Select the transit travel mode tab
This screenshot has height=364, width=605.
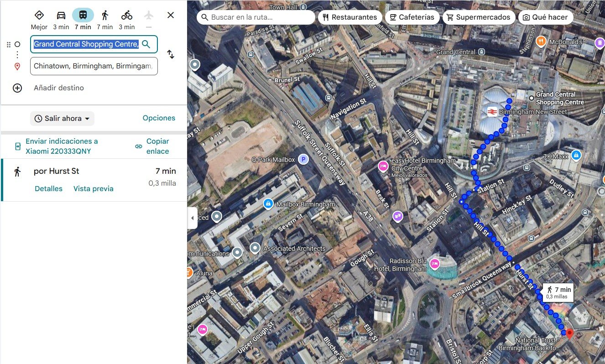coord(83,16)
